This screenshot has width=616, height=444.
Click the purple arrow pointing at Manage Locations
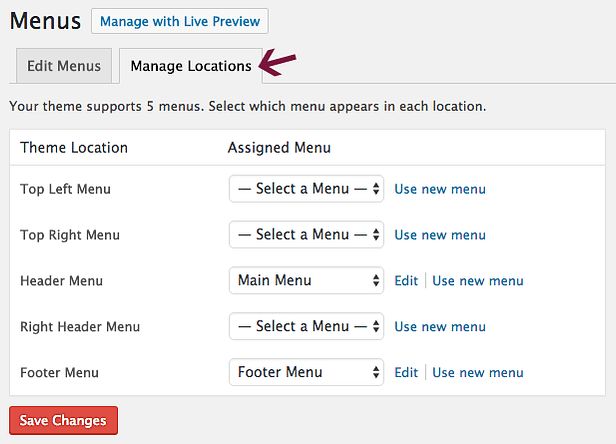click(x=277, y=62)
